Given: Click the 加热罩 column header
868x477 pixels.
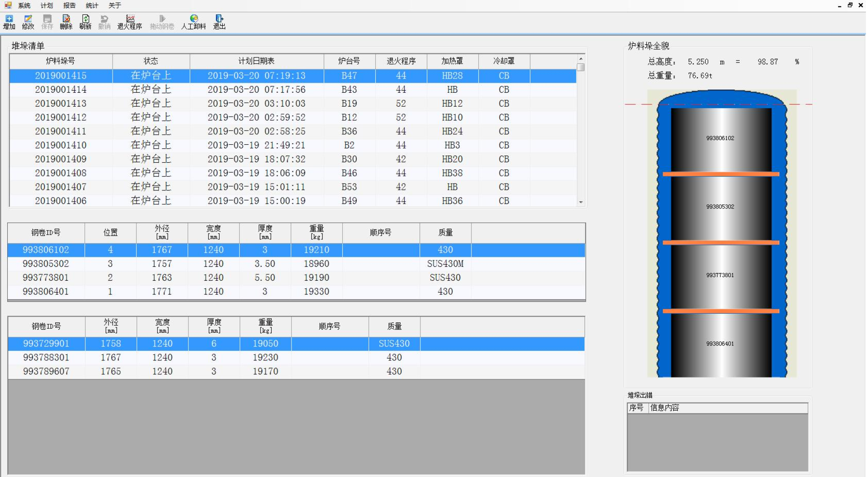Looking at the screenshot, I should pos(452,61).
